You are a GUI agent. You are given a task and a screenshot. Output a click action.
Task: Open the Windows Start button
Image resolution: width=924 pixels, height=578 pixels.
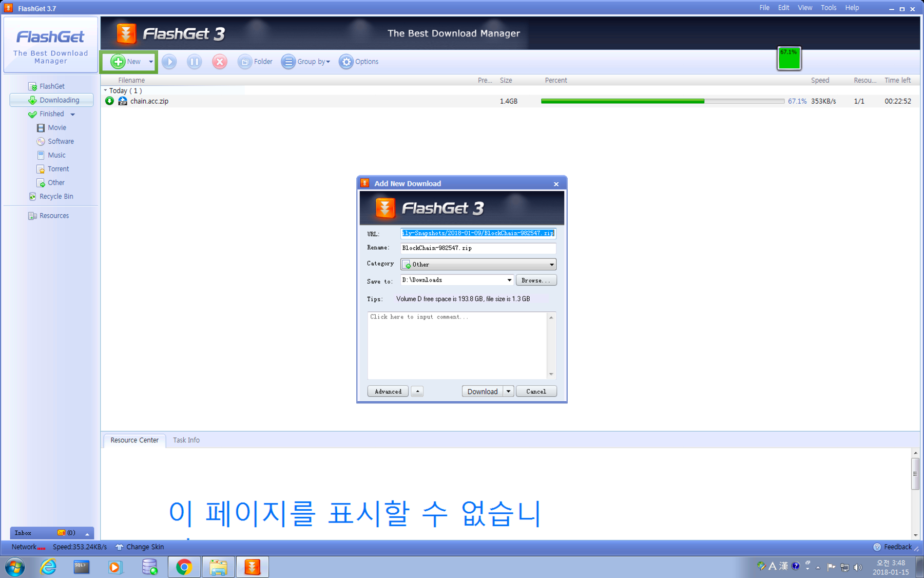15,567
